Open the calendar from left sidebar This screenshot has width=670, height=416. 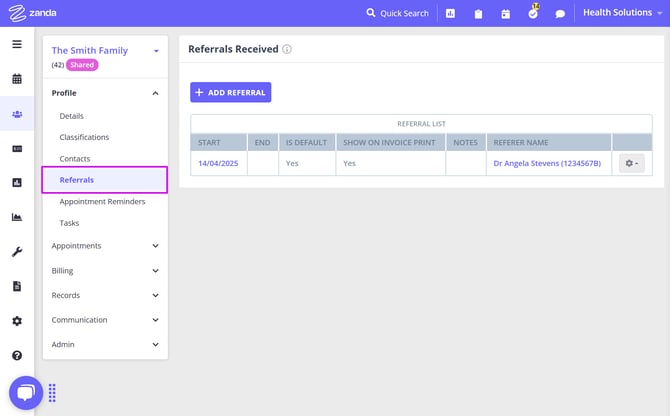click(x=17, y=79)
